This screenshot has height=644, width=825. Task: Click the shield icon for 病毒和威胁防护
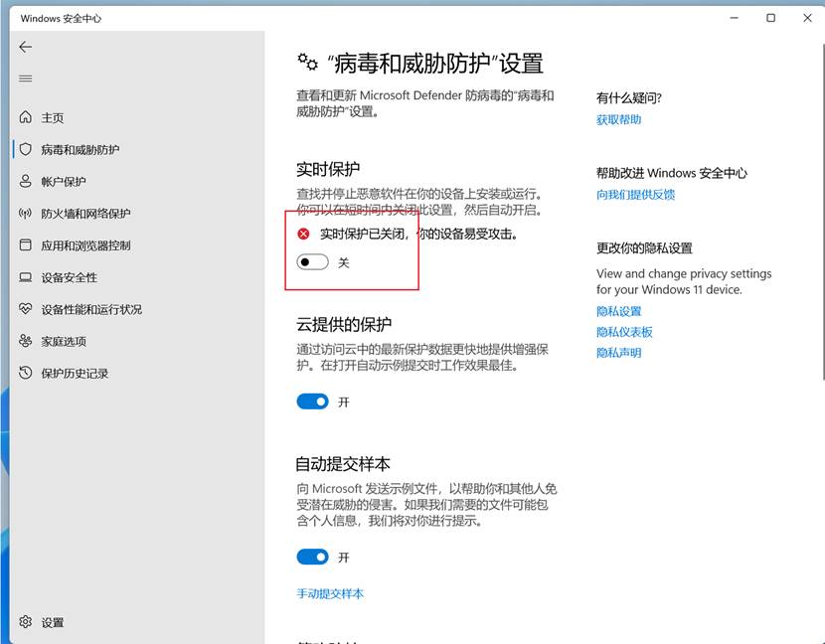click(x=25, y=149)
